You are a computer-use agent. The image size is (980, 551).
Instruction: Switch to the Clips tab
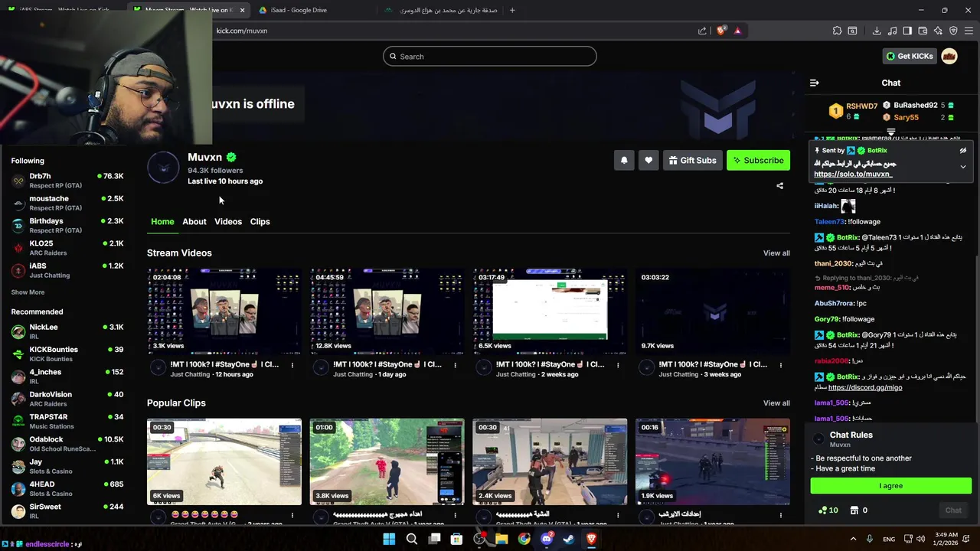tap(260, 222)
